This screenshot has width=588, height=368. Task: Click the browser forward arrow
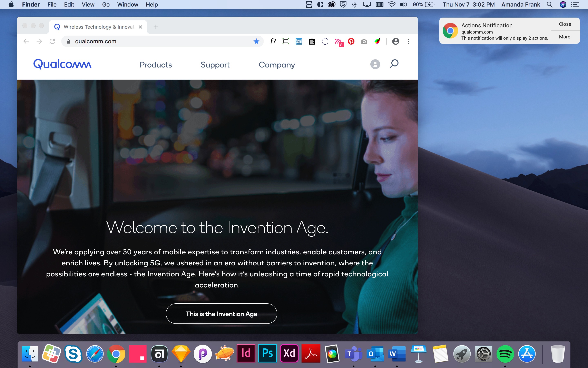point(39,41)
